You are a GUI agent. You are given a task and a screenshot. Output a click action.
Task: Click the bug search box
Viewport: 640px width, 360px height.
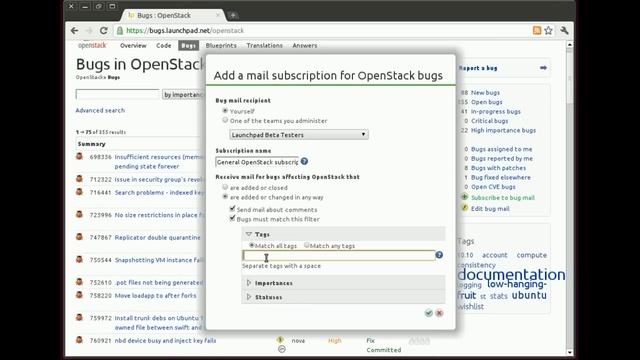[x=118, y=94]
